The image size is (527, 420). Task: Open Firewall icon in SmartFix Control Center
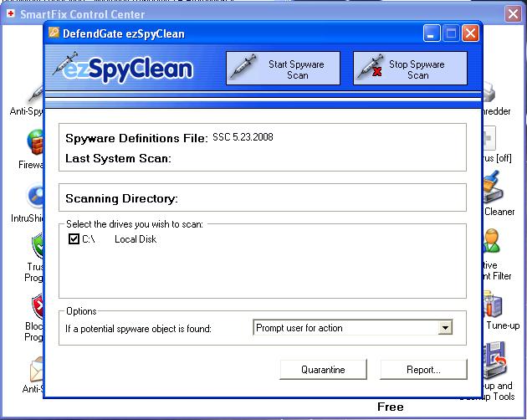[36, 142]
